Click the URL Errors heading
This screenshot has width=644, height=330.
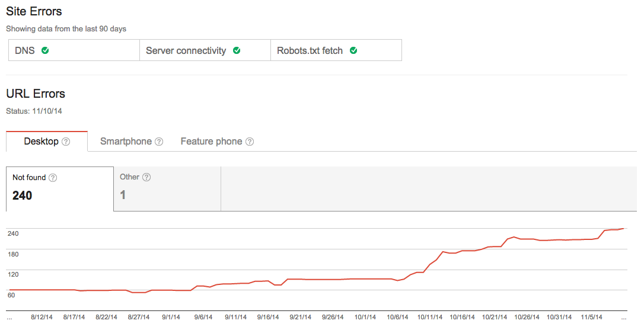tap(36, 94)
